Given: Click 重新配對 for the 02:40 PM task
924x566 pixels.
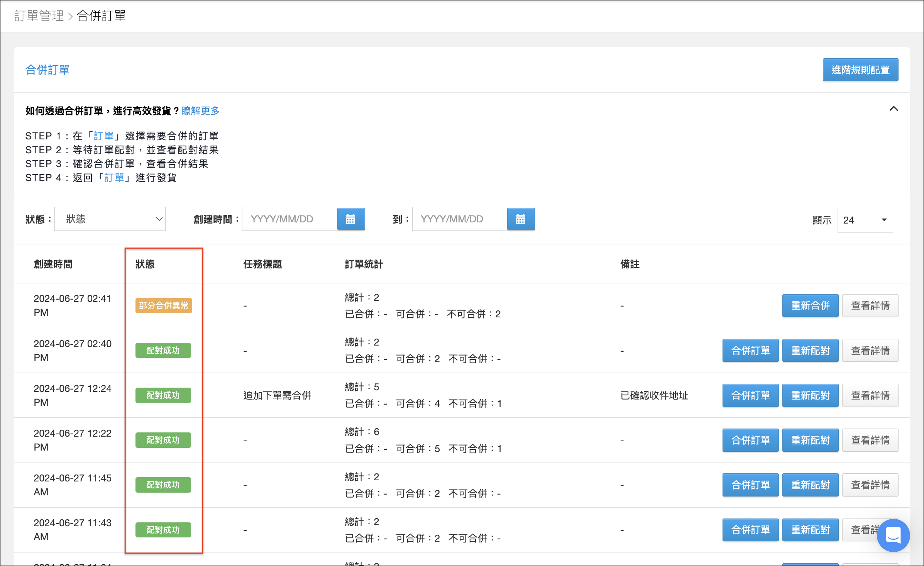Looking at the screenshot, I should [810, 351].
